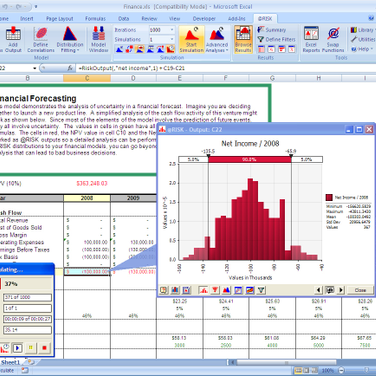This screenshot has height=376, width=376.
Task: Click column D header
Action: tap(133, 78)
